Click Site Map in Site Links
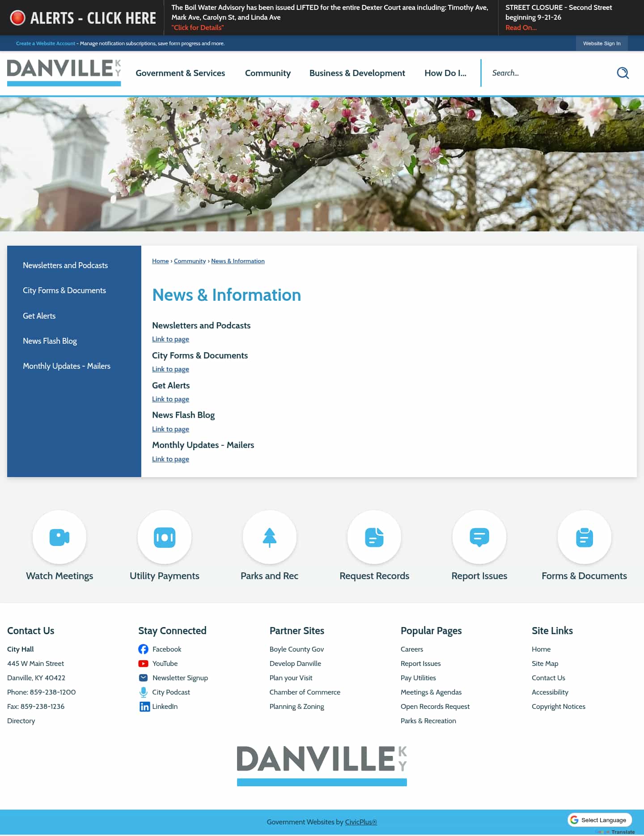This screenshot has height=836, width=644. [545, 664]
